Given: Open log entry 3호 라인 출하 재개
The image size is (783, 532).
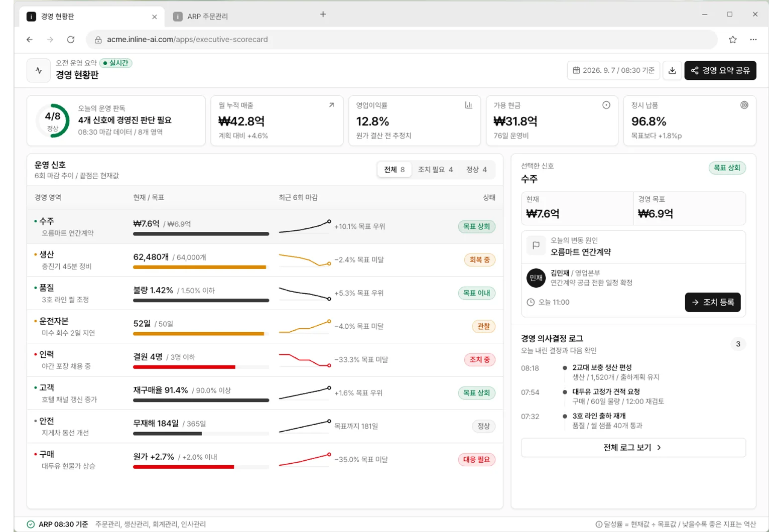Looking at the screenshot, I should coord(633,421).
